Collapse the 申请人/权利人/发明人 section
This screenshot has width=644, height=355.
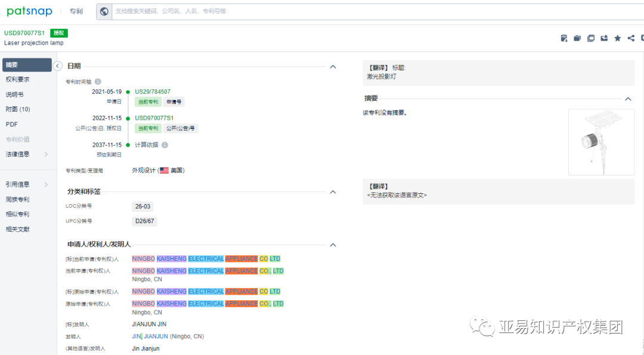333,245
